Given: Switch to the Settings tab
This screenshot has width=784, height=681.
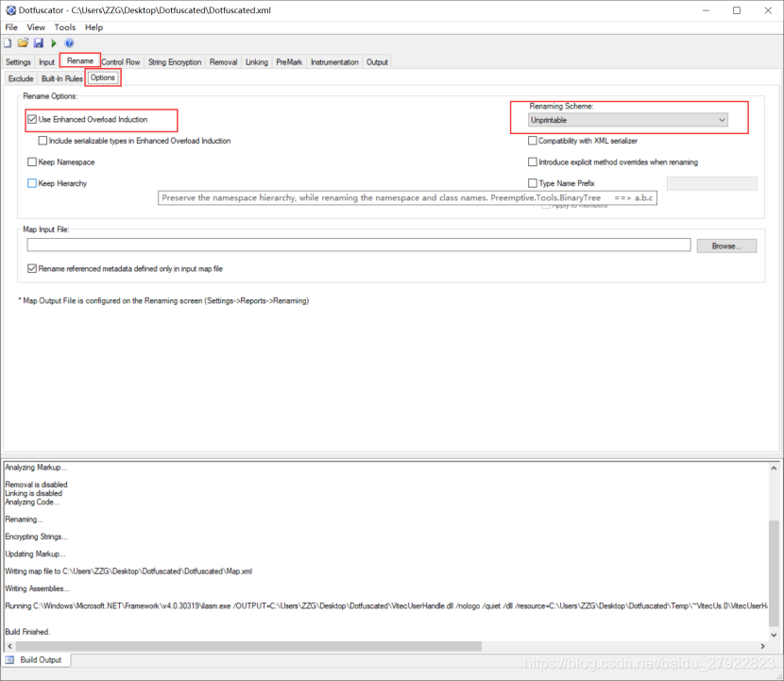Looking at the screenshot, I should (x=18, y=62).
